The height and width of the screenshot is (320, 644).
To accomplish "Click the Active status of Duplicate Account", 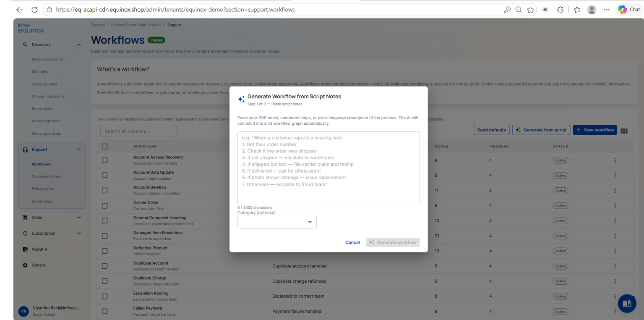I will click(x=561, y=266).
